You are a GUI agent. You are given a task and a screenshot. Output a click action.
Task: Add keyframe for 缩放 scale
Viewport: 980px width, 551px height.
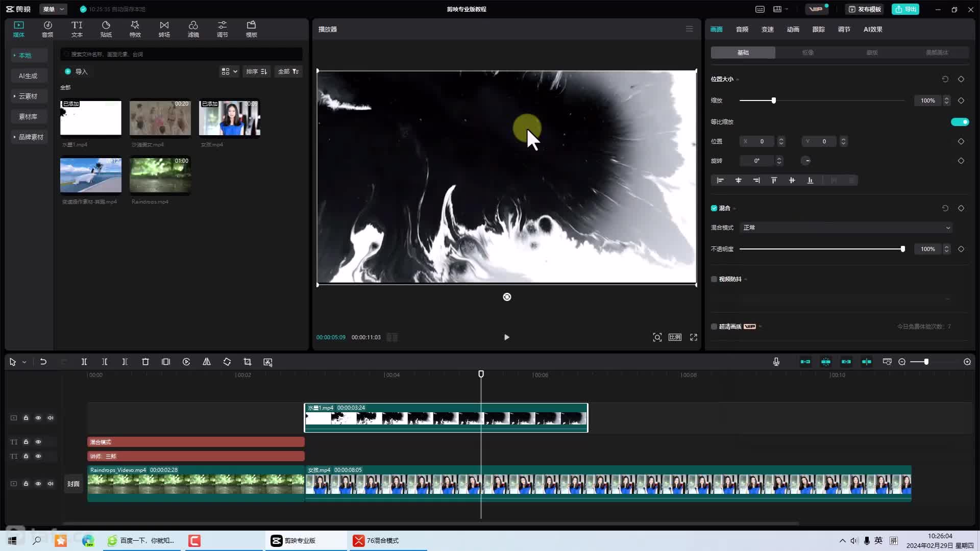(x=961, y=101)
